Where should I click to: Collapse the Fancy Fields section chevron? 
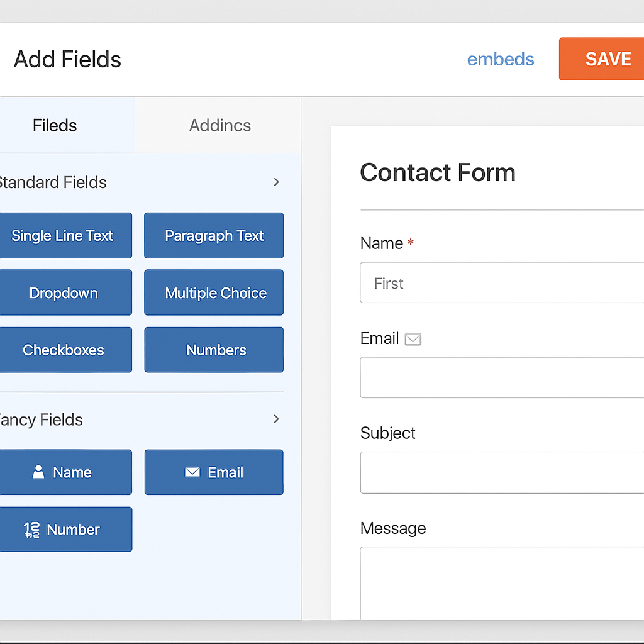tap(277, 419)
